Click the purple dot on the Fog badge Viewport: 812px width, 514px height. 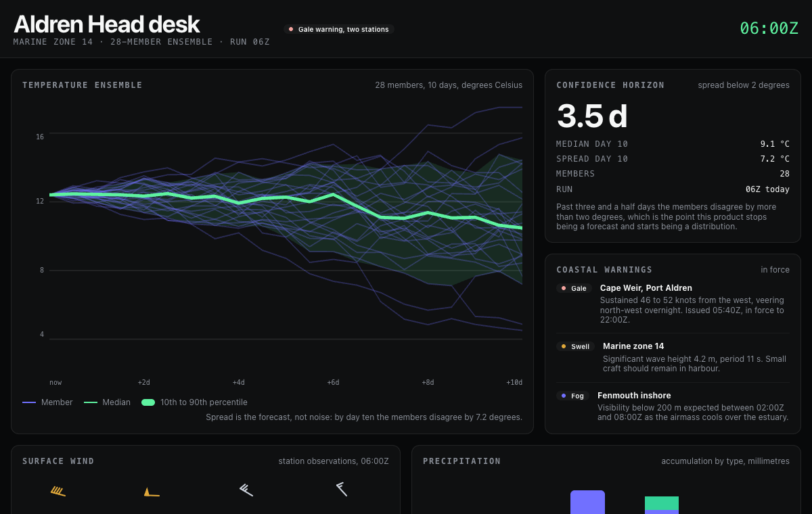click(x=564, y=396)
